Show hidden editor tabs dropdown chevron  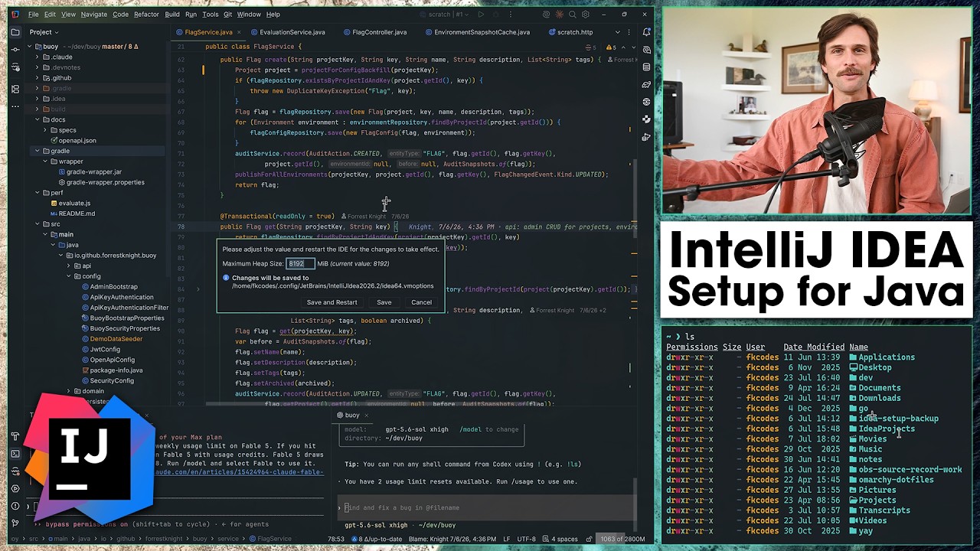[618, 32]
